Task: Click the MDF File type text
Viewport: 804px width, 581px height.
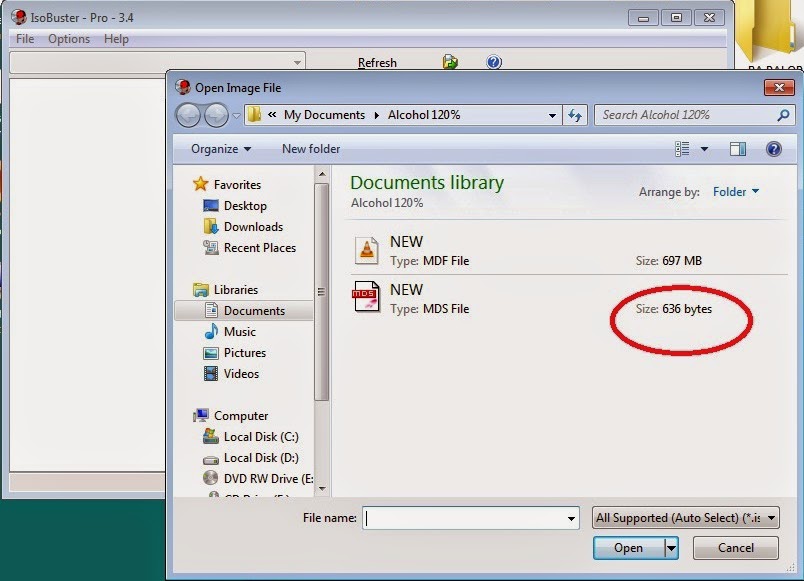Action: [x=446, y=261]
